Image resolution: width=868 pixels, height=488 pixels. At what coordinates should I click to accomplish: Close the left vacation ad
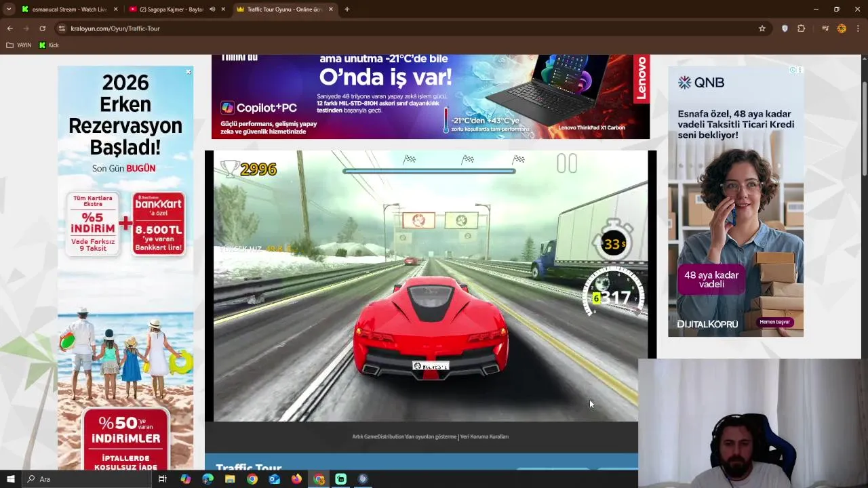[x=189, y=71]
